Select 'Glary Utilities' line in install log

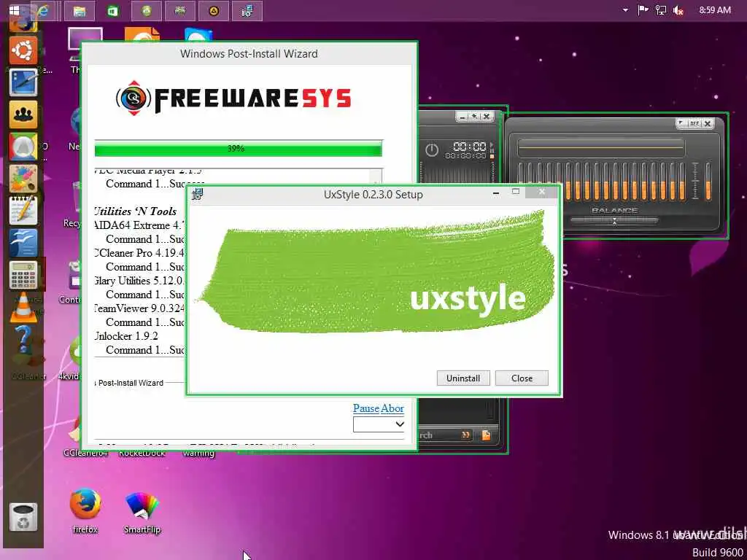pyautogui.click(x=139, y=281)
